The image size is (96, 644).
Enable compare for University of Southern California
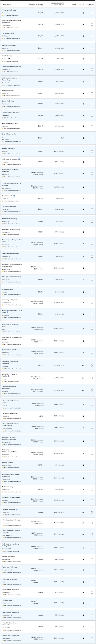tap(92, 366)
